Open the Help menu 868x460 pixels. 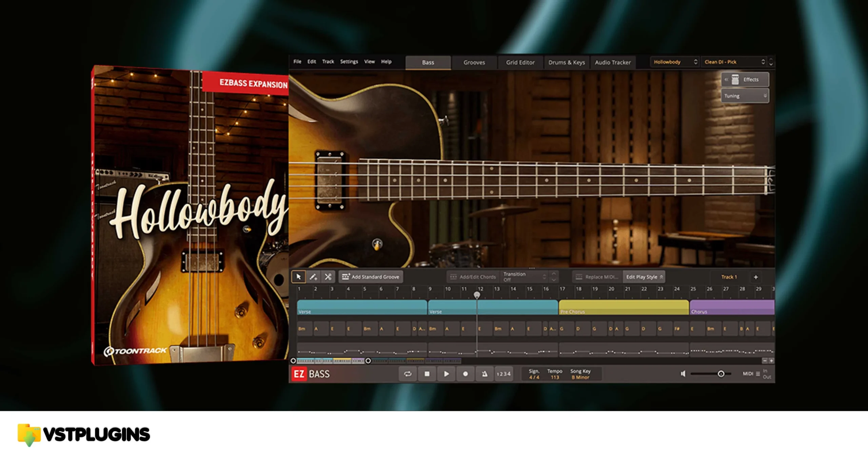point(386,61)
